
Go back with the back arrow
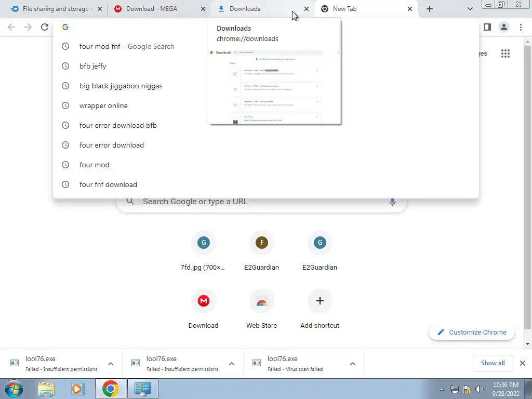(x=11, y=27)
